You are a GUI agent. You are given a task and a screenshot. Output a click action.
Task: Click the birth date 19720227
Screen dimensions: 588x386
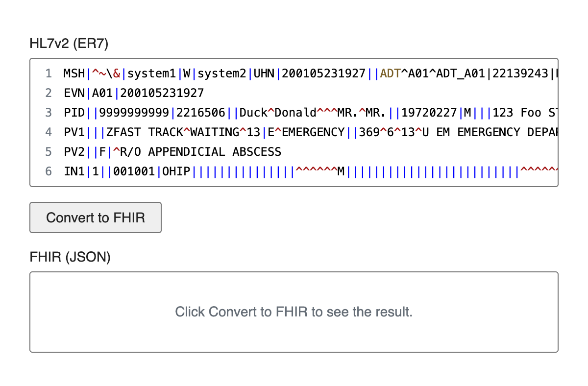[429, 113]
